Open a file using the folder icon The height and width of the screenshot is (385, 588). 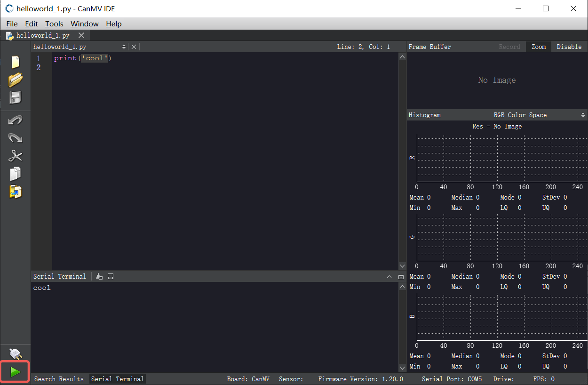pos(16,80)
